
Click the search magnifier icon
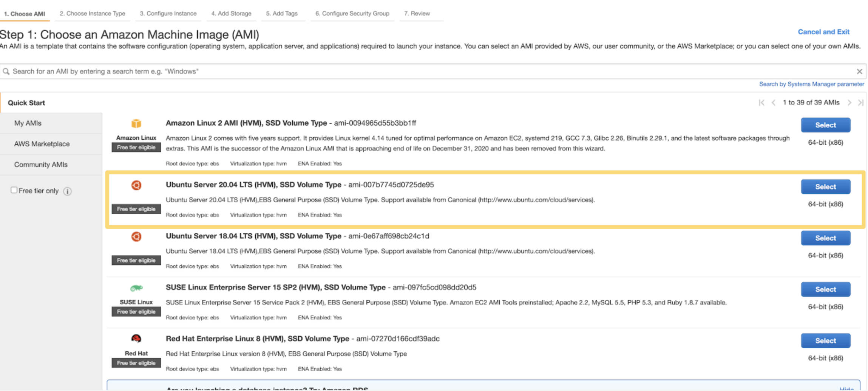(x=6, y=71)
